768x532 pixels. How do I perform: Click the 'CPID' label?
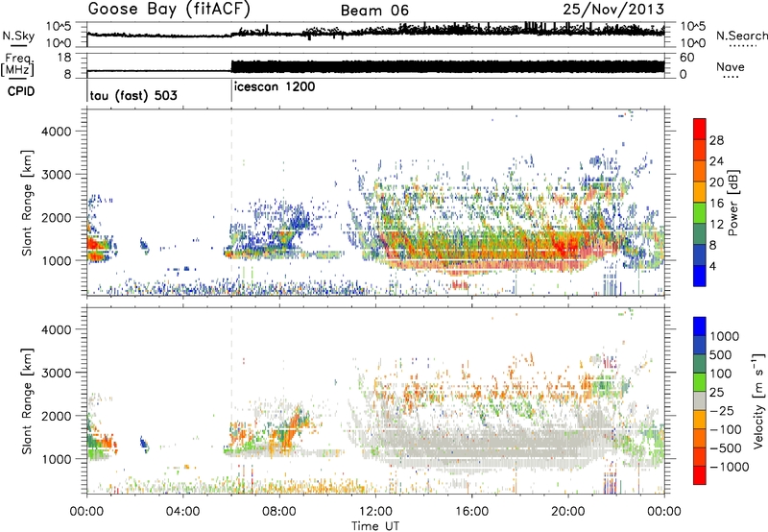[21, 91]
